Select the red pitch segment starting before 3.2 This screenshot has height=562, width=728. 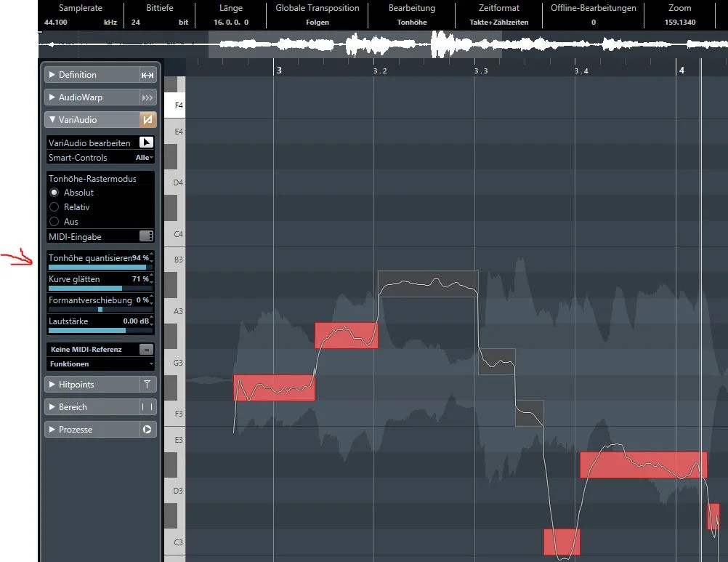pos(347,335)
